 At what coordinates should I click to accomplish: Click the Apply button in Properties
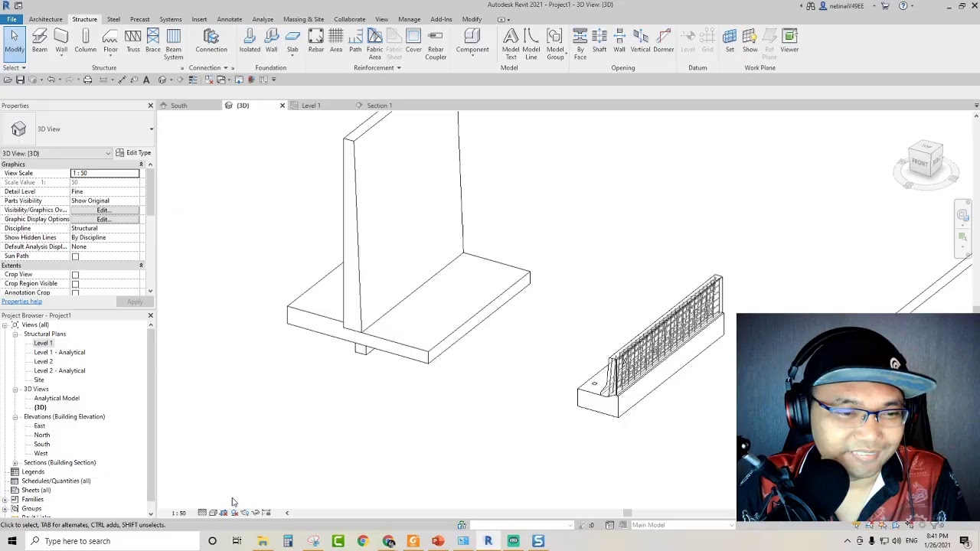point(135,302)
